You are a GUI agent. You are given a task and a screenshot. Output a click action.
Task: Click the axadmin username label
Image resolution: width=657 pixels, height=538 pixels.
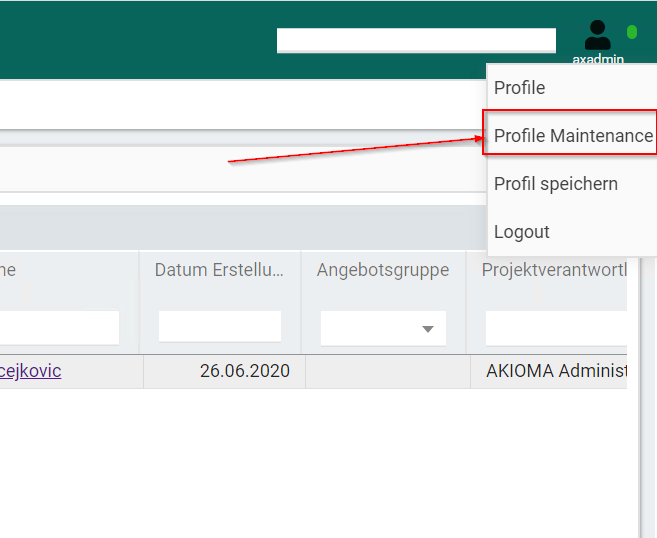click(598, 60)
